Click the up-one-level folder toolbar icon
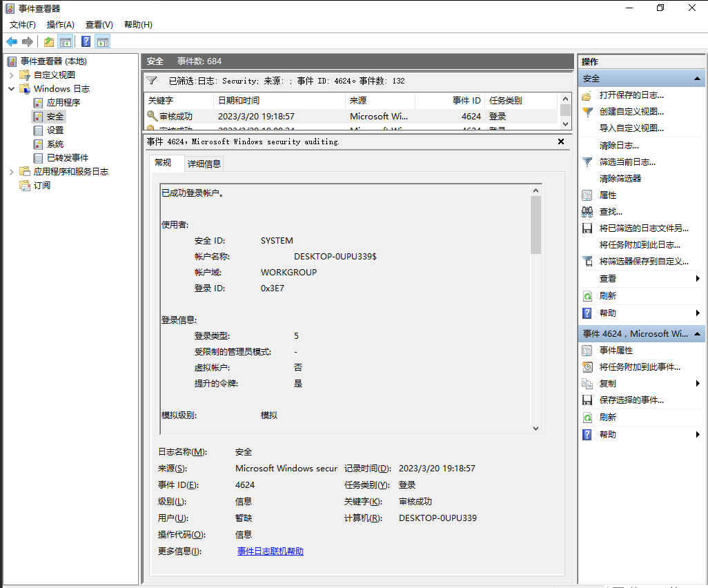This screenshot has height=588, width=708. point(49,42)
